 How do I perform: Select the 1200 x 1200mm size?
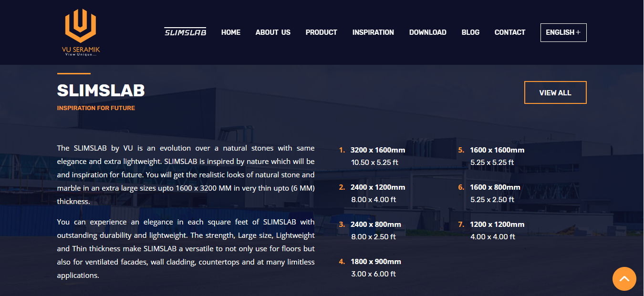point(497,225)
